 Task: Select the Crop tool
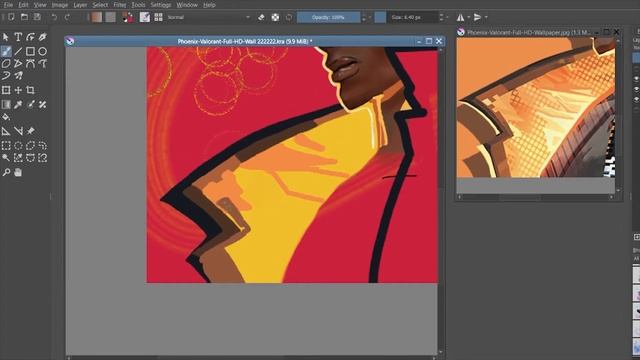[30, 90]
